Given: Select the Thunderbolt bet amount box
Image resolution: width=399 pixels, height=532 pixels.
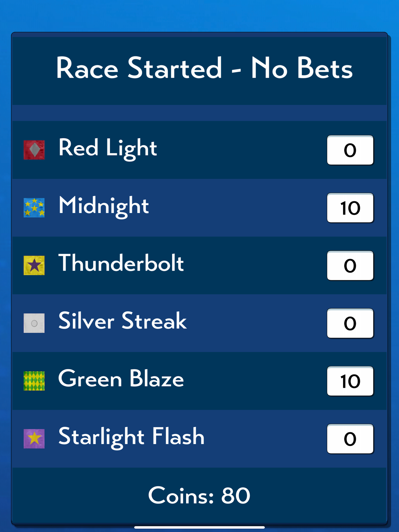Looking at the screenshot, I should coord(350,266).
